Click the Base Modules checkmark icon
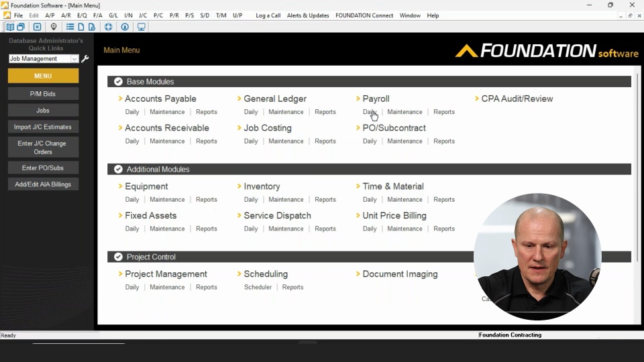644x362 pixels. tap(118, 82)
